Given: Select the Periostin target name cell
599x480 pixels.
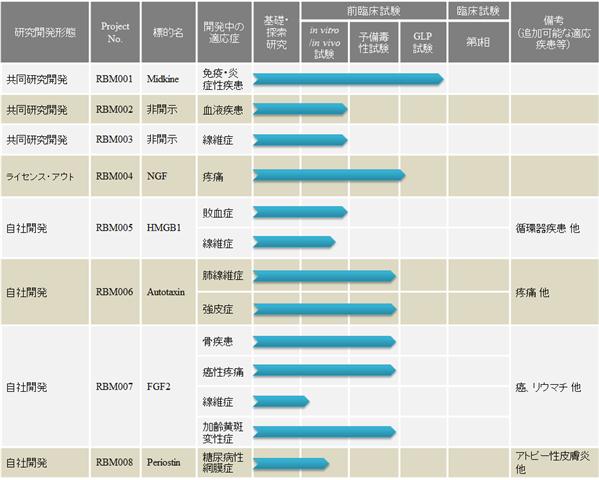Looking at the screenshot, I should click(168, 463).
